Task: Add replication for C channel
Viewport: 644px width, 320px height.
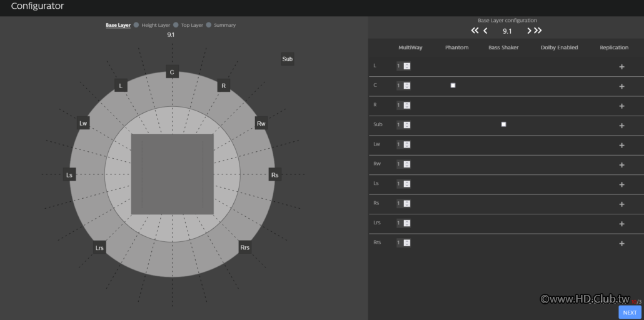Action: click(621, 86)
